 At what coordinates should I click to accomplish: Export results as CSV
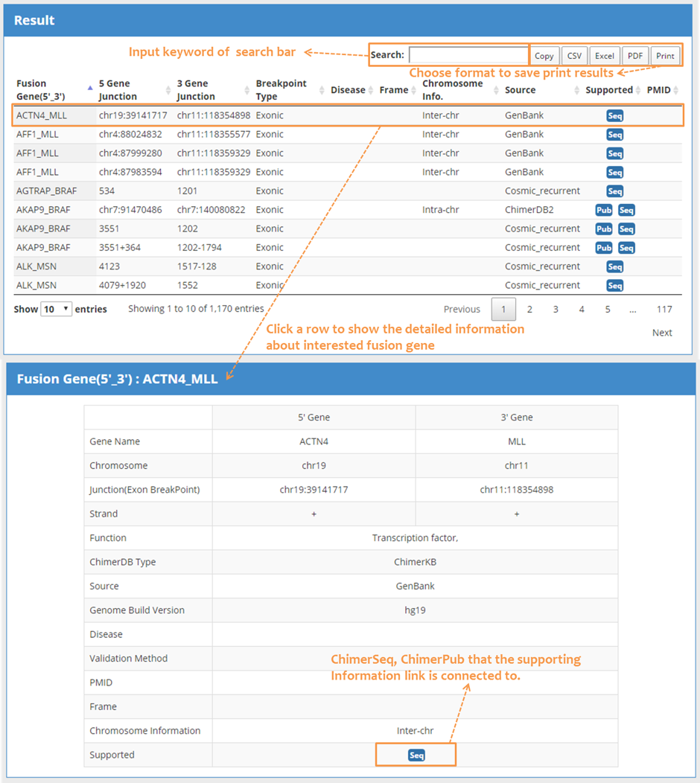(574, 56)
